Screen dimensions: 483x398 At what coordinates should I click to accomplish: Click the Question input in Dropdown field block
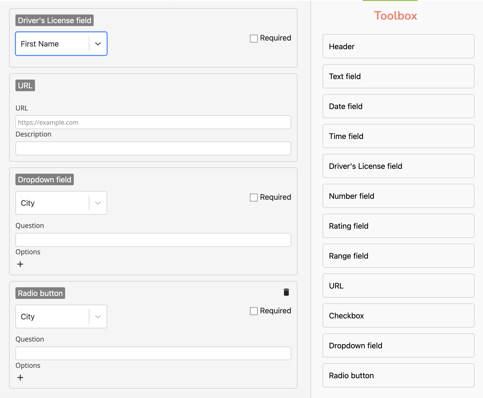click(153, 240)
